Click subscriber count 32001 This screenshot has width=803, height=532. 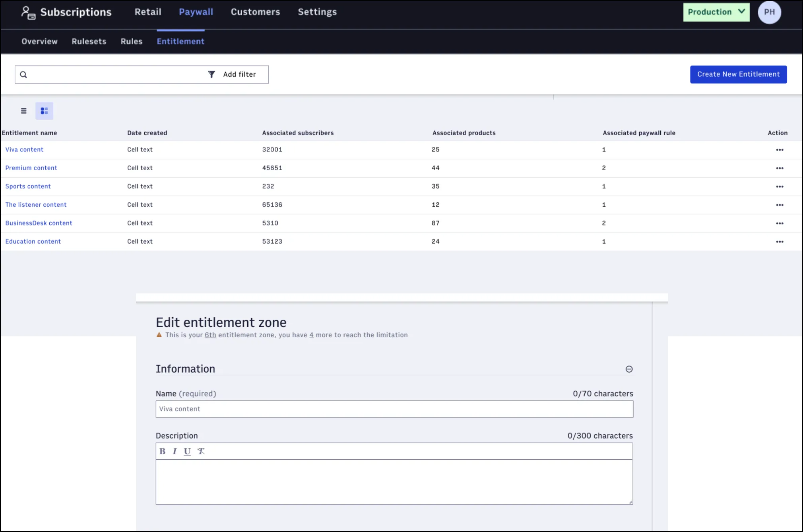tap(272, 150)
